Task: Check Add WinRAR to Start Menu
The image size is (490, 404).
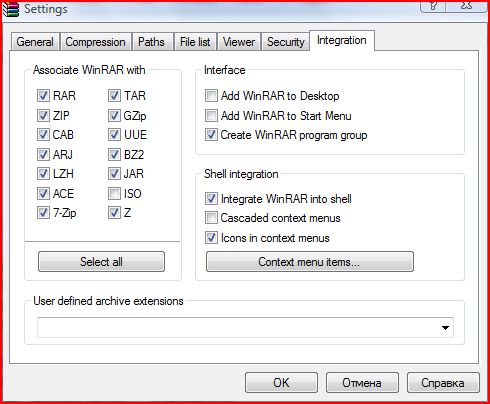Action: coord(211,116)
